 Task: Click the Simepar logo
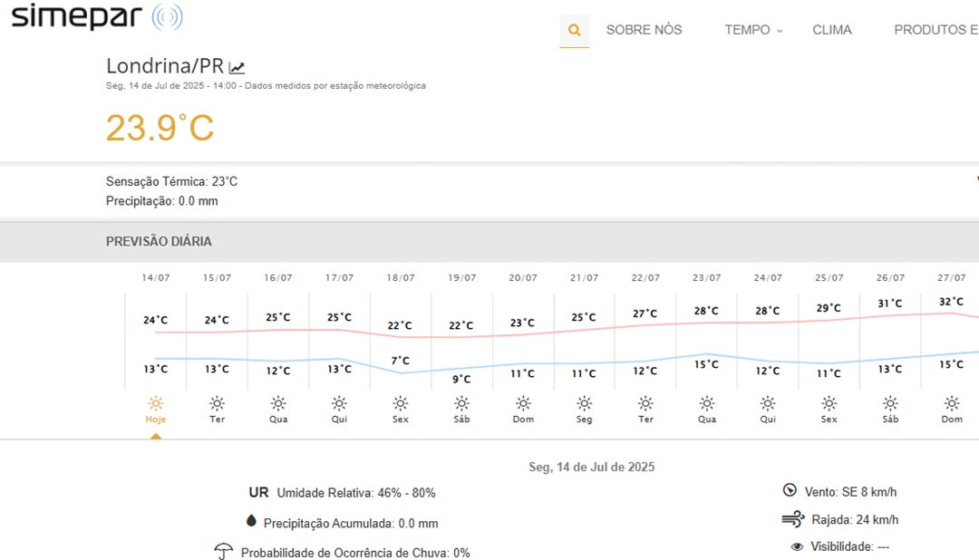[96, 16]
